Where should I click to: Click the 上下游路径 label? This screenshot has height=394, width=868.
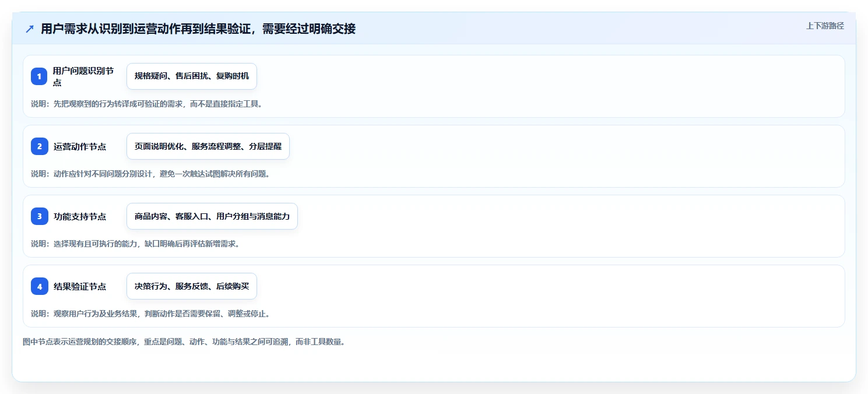tap(825, 26)
